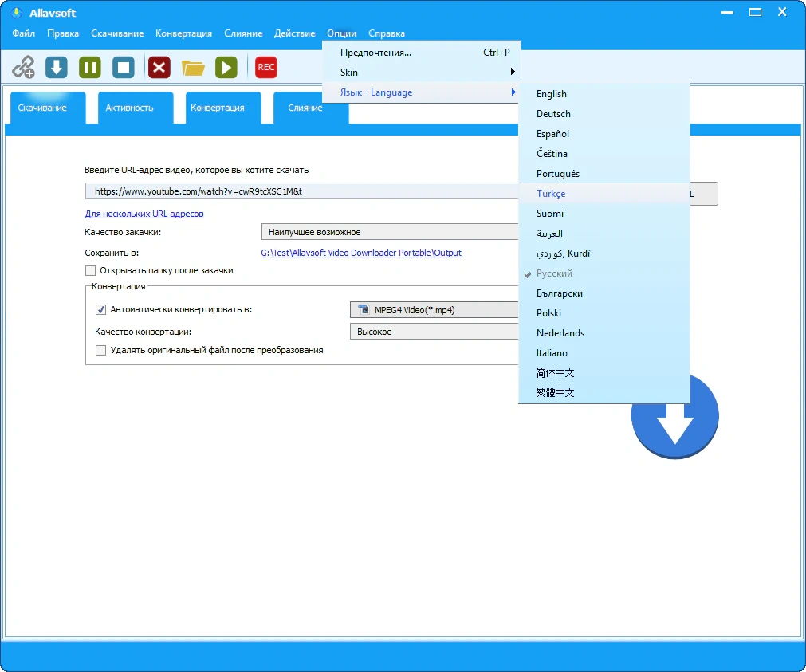Select Türkçe language
The image size is (806, 672).
[x=604, y=194]
